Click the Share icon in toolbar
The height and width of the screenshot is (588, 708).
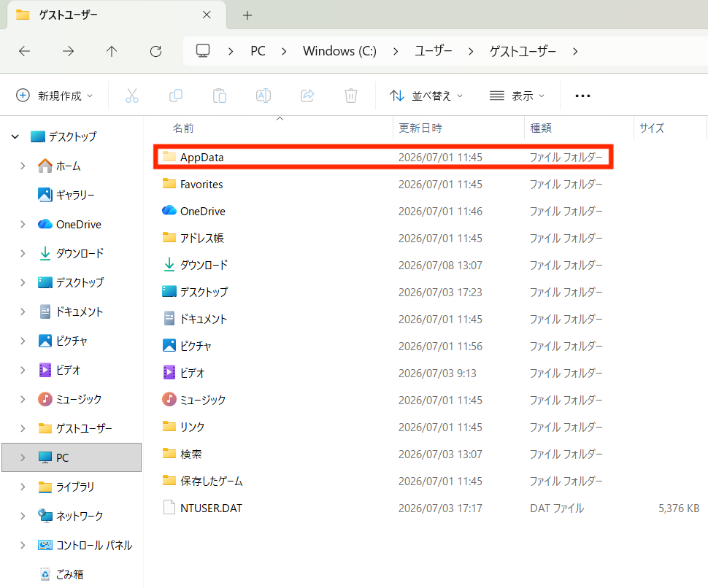(x=307, y=96)
